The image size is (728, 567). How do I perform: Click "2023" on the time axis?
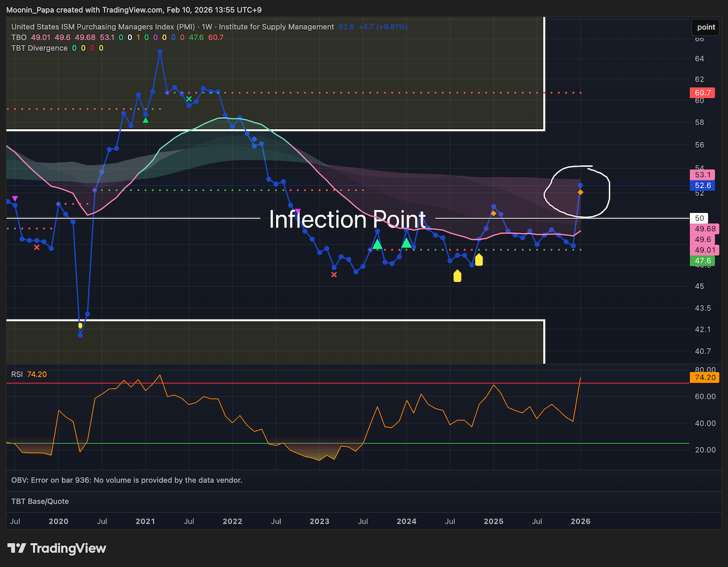[x=320, y=521]
